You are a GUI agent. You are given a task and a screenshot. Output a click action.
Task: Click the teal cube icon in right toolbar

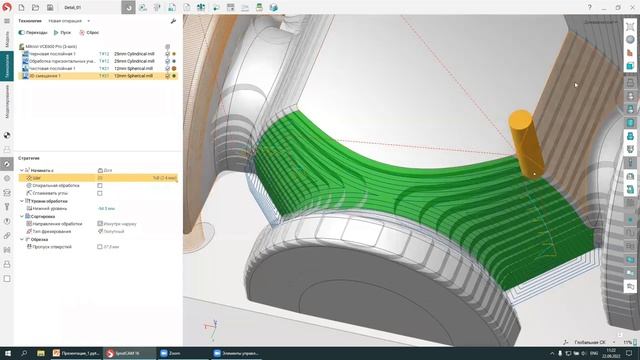630,66
